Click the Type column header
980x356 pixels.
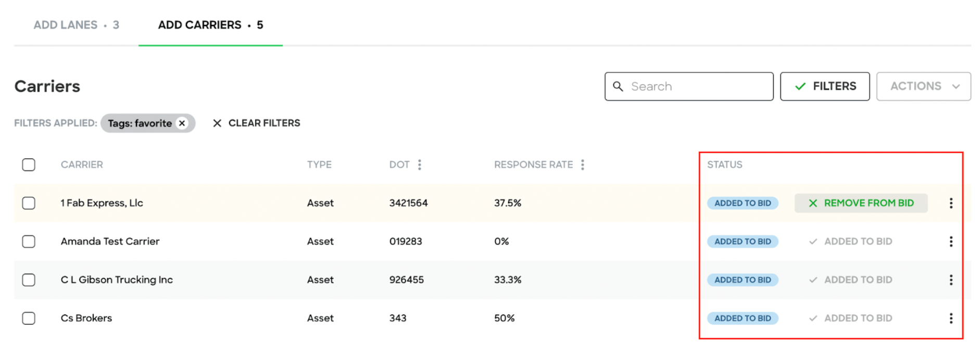pos(319,165)
